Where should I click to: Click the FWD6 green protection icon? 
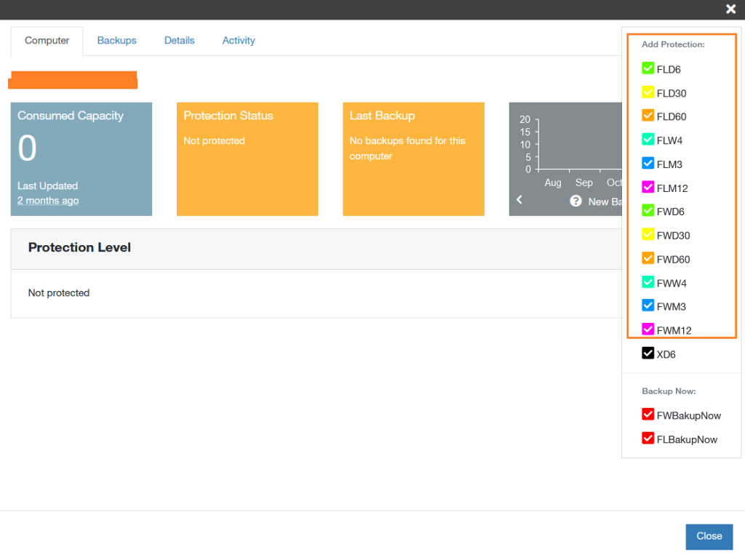(x=648, y=210)
